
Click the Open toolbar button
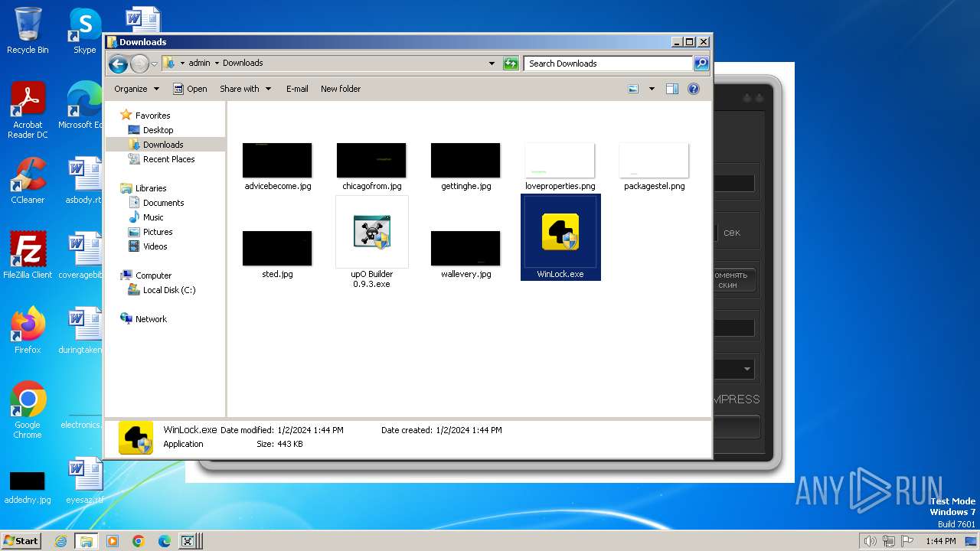[x=190, y=89]
